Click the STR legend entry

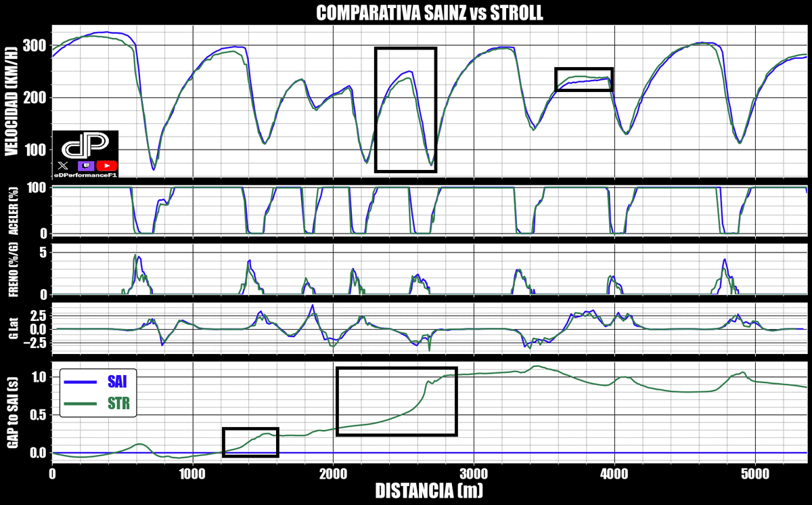click(x=118, y=405)
